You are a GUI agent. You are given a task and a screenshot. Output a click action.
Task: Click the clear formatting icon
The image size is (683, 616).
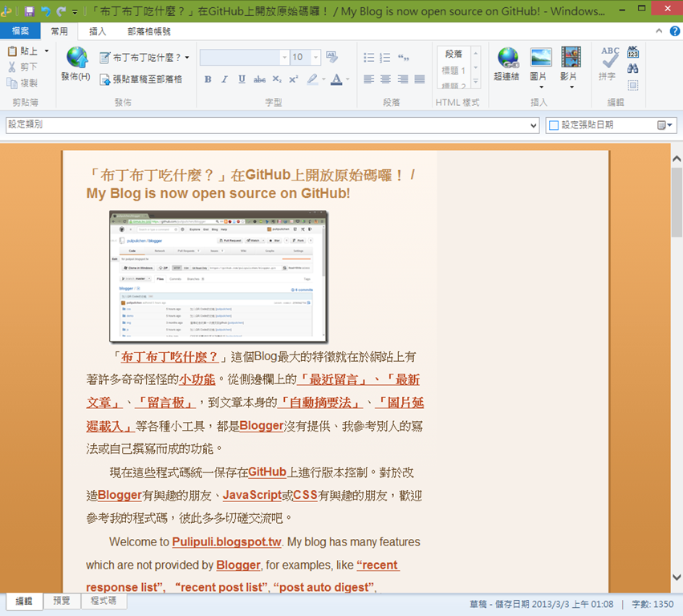pyautogui.click(x=331, y=57)
